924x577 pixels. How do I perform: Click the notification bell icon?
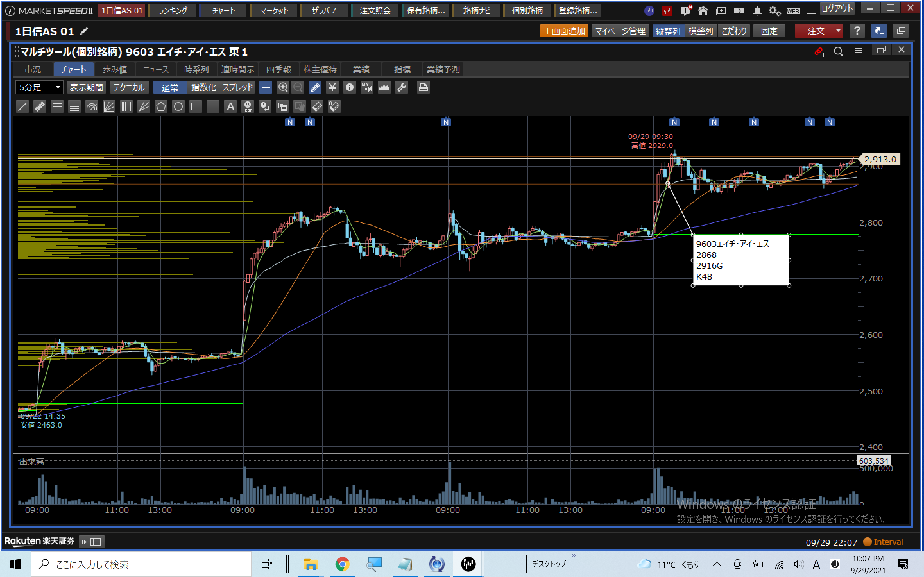(x=757, y=11)
